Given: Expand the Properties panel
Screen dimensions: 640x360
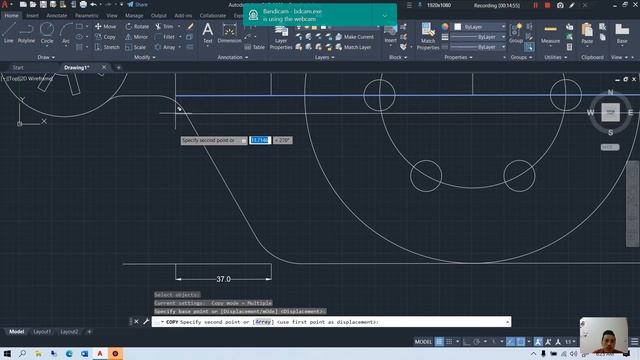Looking at the screenshot, I should click(458, 58).
